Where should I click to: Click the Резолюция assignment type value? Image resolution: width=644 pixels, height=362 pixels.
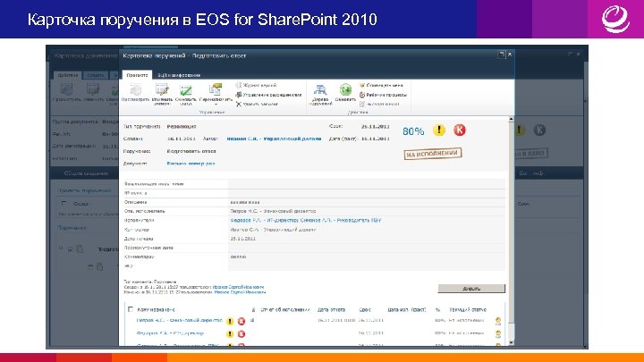(x=182, y=126)
